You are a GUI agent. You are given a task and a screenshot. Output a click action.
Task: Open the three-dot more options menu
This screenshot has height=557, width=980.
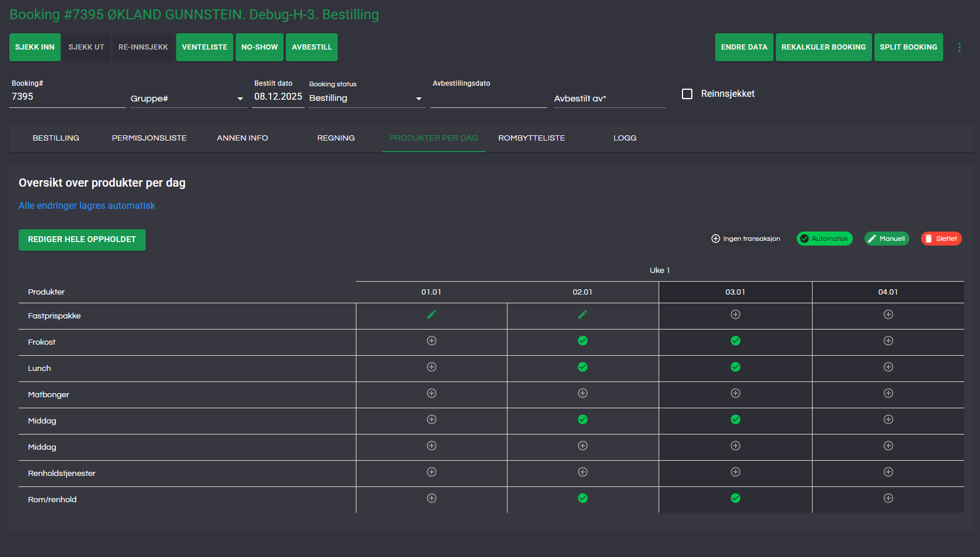tap(959, 47)
